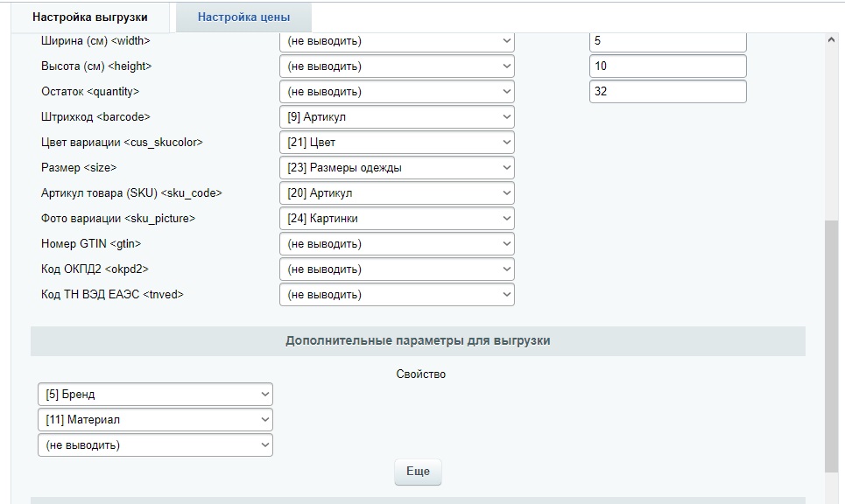Open the Штрихкод barcode dropdown
The image size is (845, 504).
397,117
